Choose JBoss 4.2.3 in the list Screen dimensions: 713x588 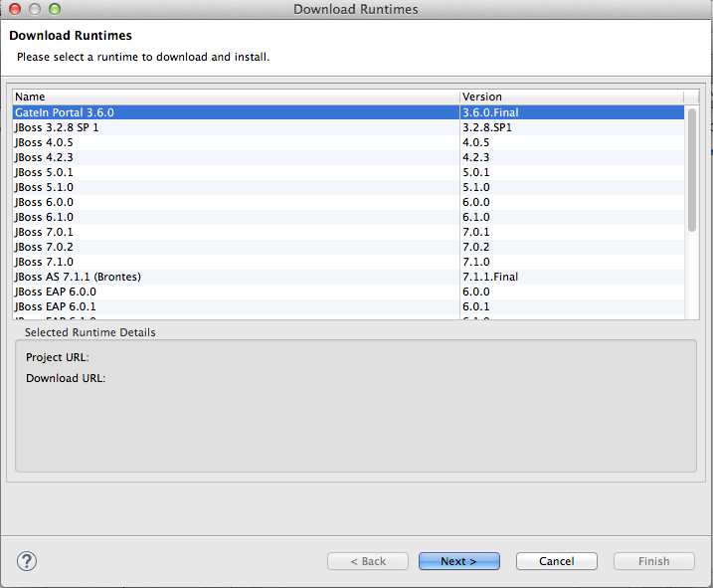tap(348, 157)
